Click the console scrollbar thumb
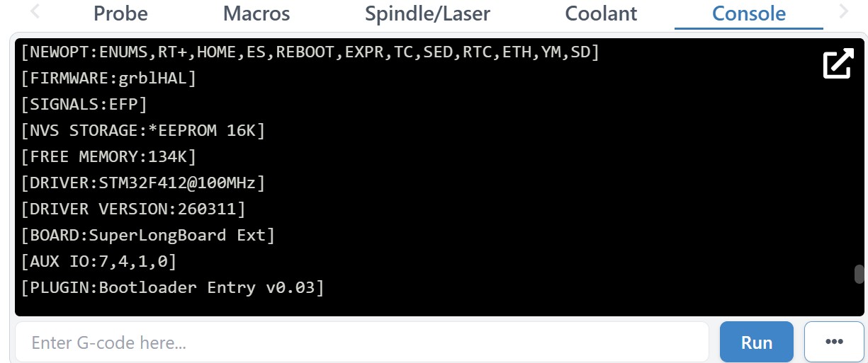 [x=859, y=274]
